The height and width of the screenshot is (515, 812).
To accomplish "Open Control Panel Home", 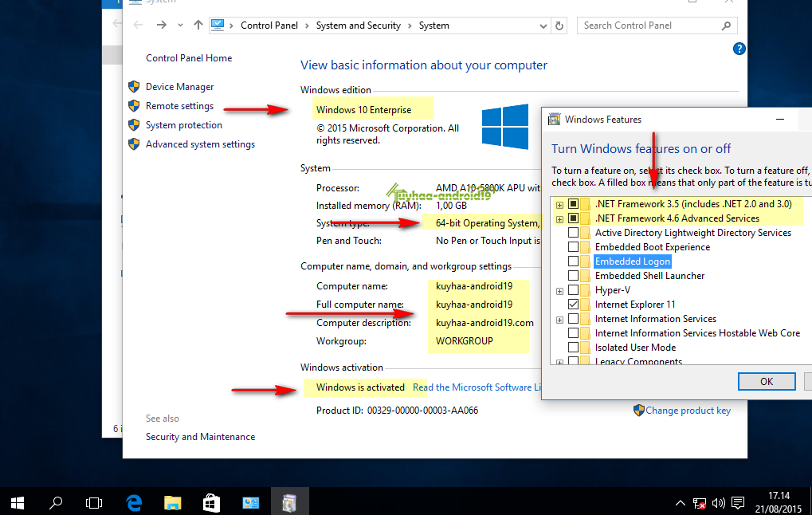I will pos(189,58).
